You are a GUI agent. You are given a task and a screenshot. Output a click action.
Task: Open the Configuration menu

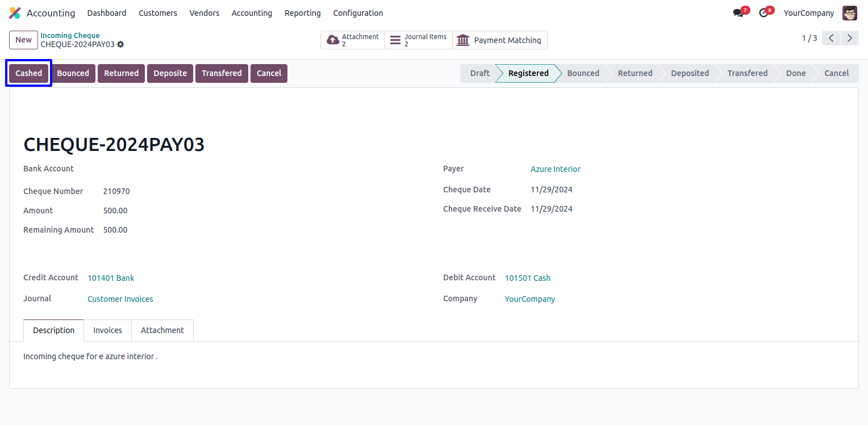358,13
